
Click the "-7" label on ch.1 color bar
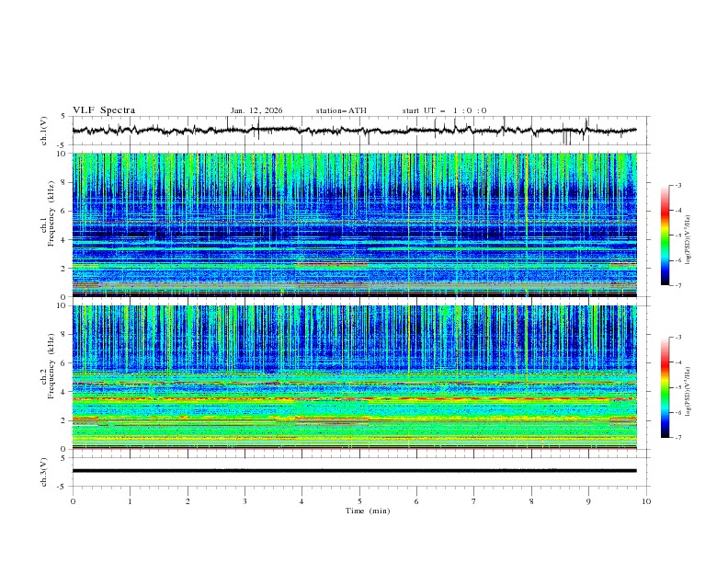coord(678,286)
